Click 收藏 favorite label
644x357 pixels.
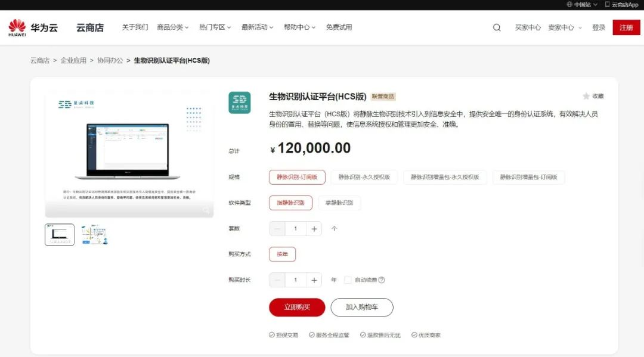[x=597, y=96]
